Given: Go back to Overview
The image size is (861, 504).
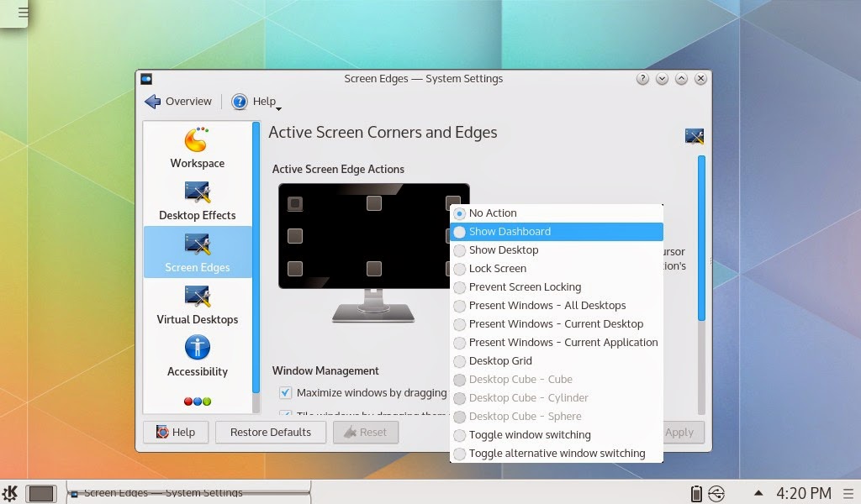Looking at the screenshot, I should 178,102.
